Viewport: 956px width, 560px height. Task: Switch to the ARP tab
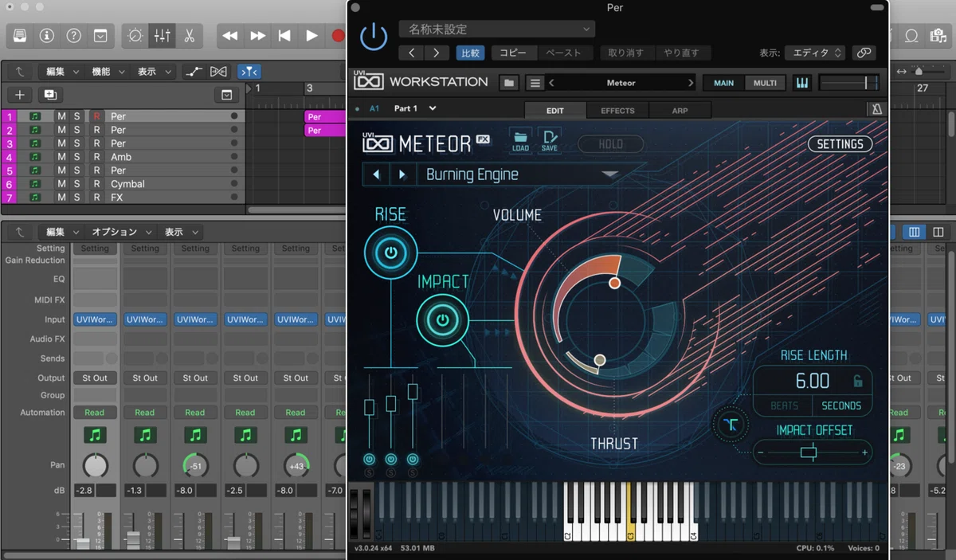[680, 111]
